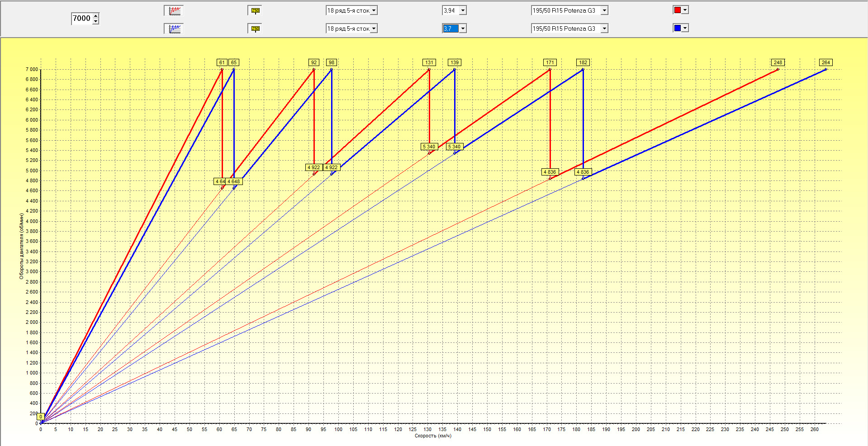This screenshot has width=868, height=446.
Task: Click the 4 648 RPM drop label
Action: (x=234, y=181)
